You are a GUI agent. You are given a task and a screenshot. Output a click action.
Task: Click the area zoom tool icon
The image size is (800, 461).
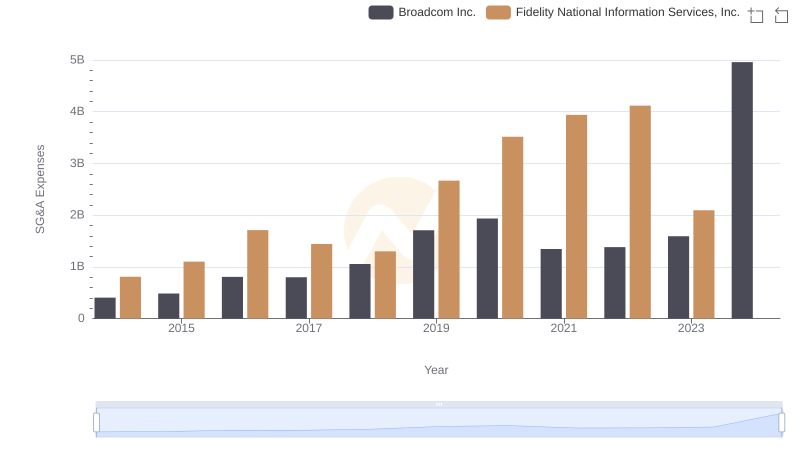pos(756,15)
